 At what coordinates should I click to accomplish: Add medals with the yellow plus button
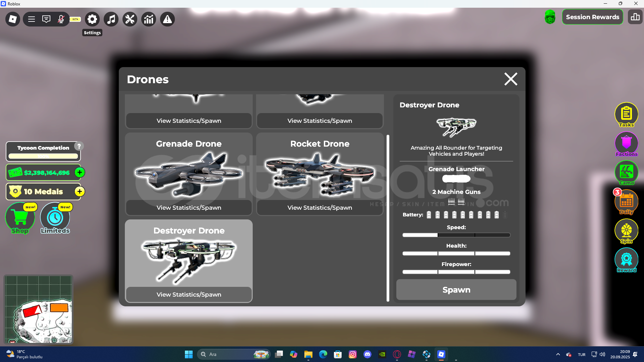80,192
